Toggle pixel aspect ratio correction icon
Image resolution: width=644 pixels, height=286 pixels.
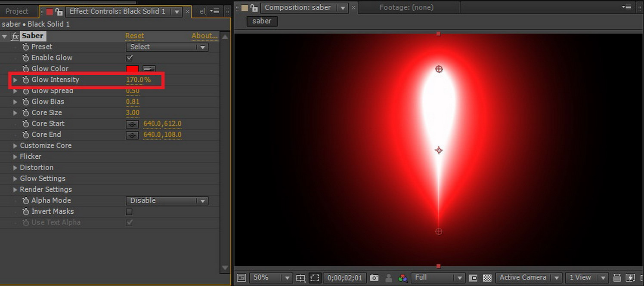tap(616, 278)
